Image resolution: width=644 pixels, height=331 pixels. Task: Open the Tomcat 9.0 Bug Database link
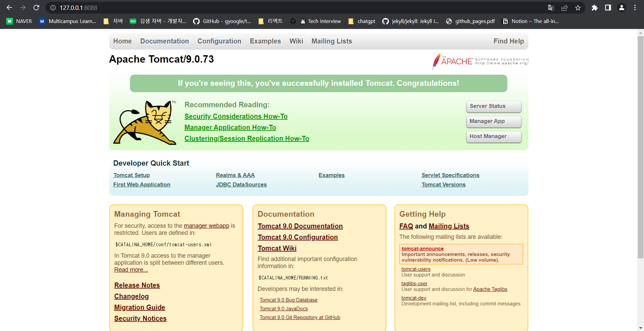(x=289, y=300)
